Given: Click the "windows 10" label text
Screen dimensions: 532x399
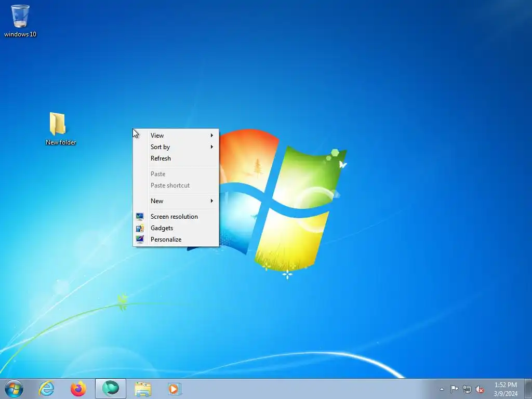Looking at the screenshot, I should click(x=20, y=34).
